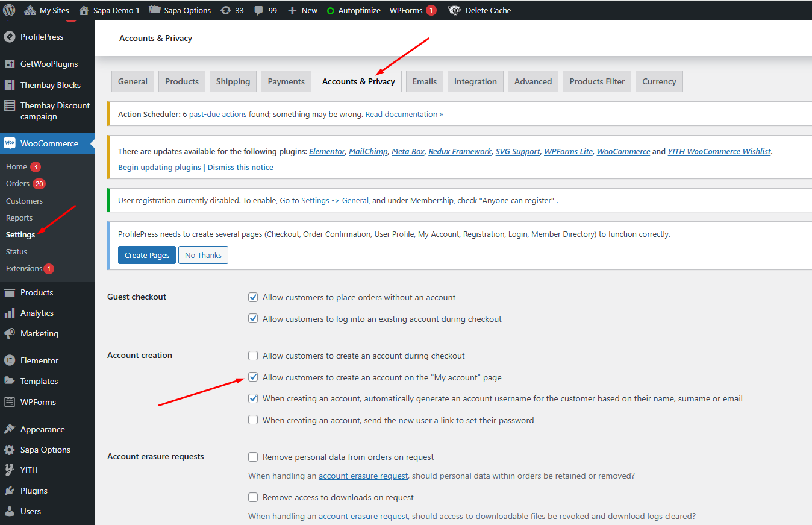Screen dimensions: 812x525
Task: Open GetWooPlugins sidebar icon
Action: (x=10, y=64)
